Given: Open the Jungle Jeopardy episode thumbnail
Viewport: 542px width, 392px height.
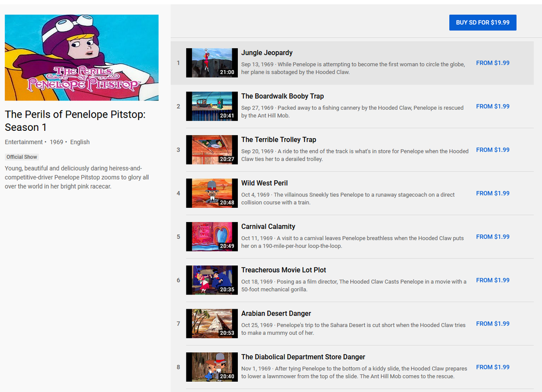Looking at the screenshot, I should (212, 63).
